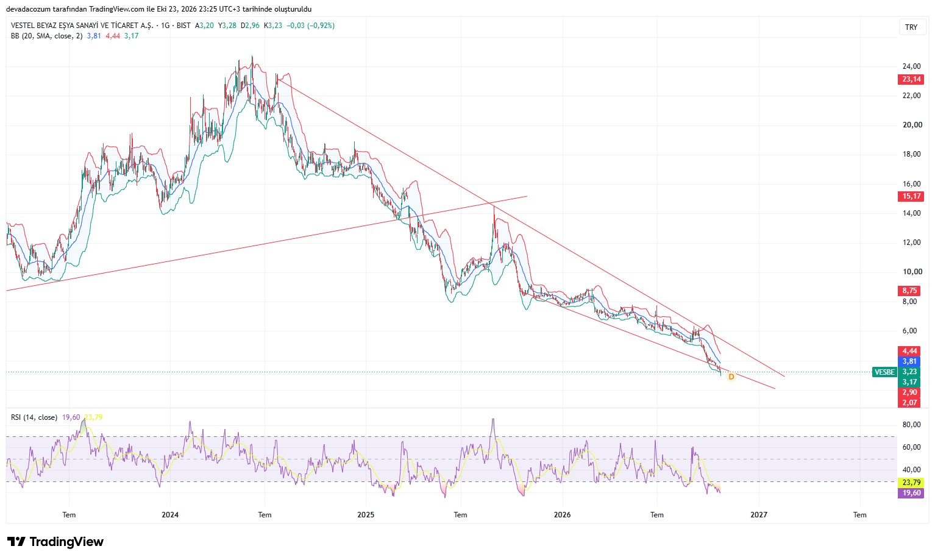Click the 60,00 RSI axis label
935x560 pixels.
(912, 447)
